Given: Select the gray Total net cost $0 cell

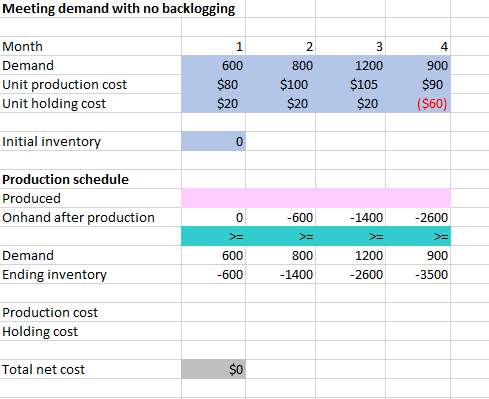Looking at the screenshot, I should point(214,369).
